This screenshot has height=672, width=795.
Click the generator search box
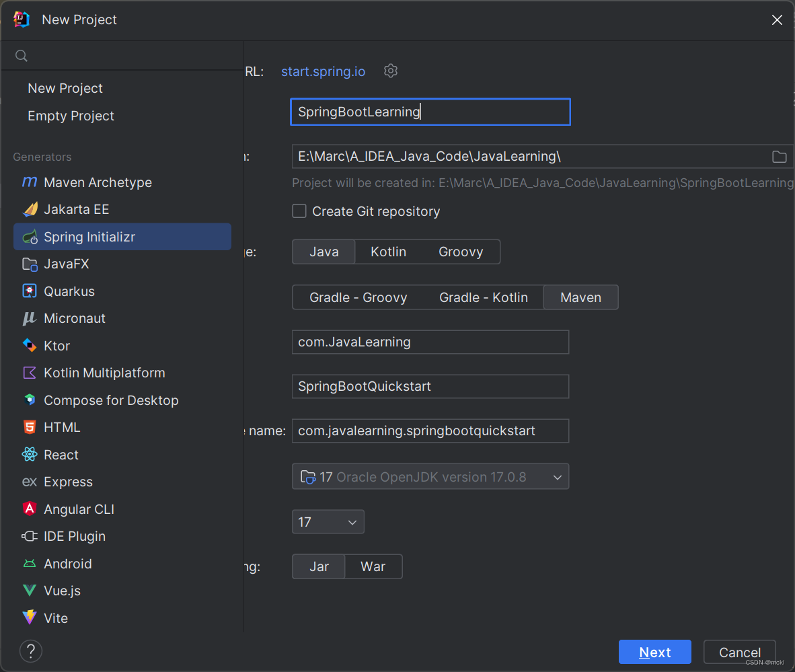[122, 56]
